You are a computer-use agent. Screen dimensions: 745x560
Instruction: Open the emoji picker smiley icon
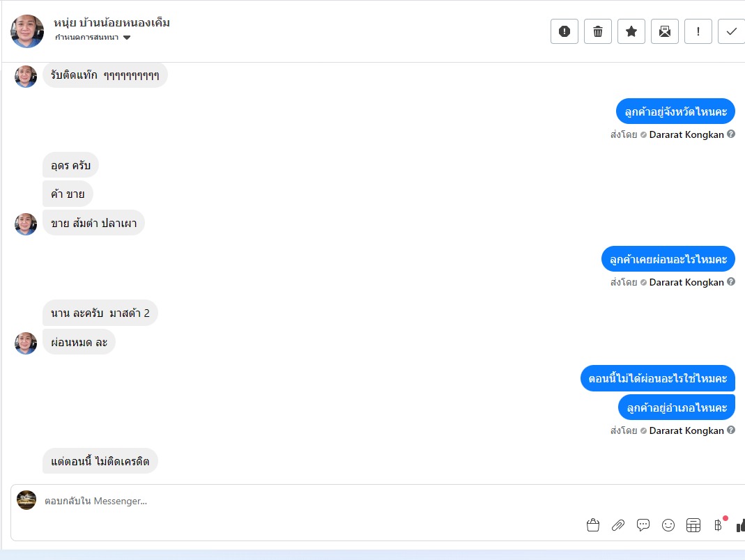(668, 525)
